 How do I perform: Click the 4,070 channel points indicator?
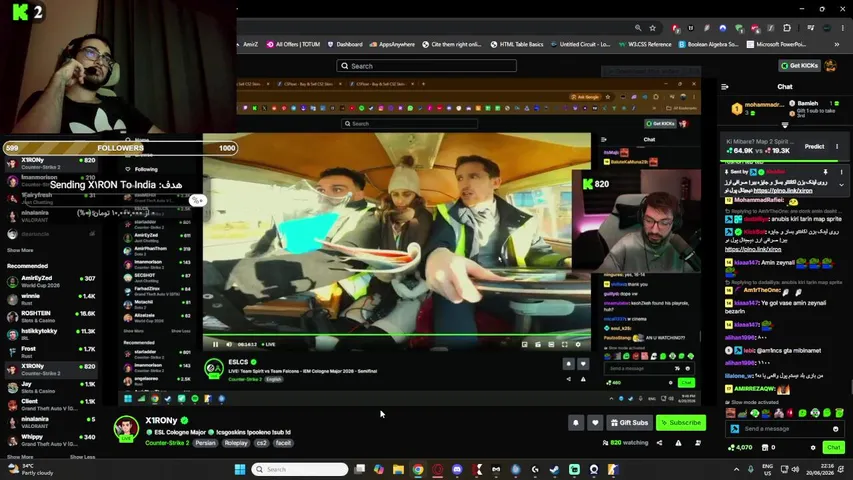[x=740, y=447]
